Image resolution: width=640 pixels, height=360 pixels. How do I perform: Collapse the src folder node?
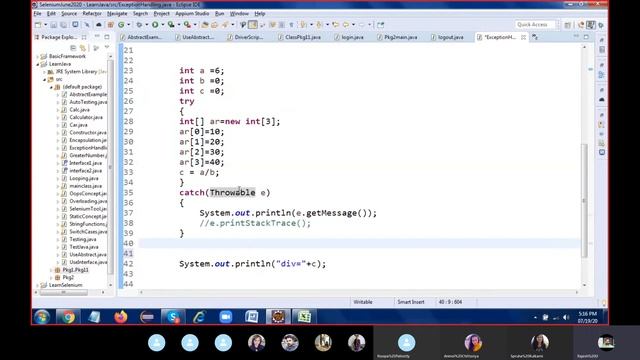[45, 79]
